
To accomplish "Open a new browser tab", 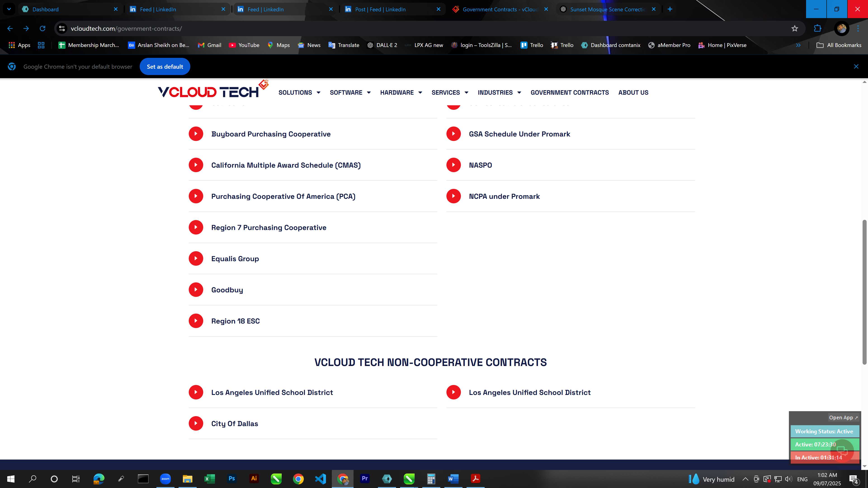I will click(670, 9).
